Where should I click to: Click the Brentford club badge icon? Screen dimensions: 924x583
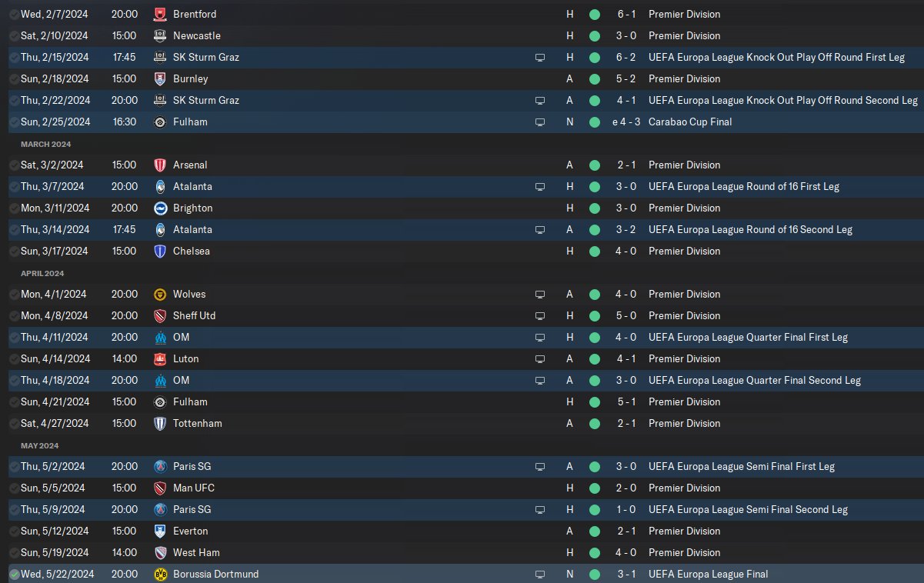pos(160,14)
